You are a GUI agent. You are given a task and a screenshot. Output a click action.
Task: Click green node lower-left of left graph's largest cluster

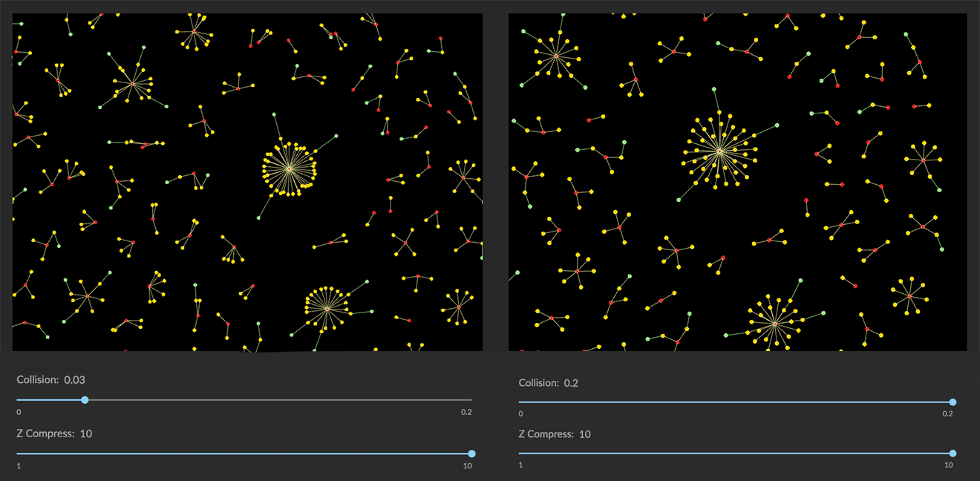pyautogui.click(x=258, y=217)
